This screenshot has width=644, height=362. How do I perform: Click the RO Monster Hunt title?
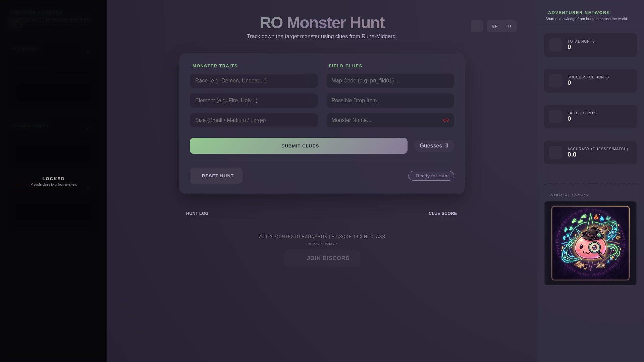(x=322, y=23)
